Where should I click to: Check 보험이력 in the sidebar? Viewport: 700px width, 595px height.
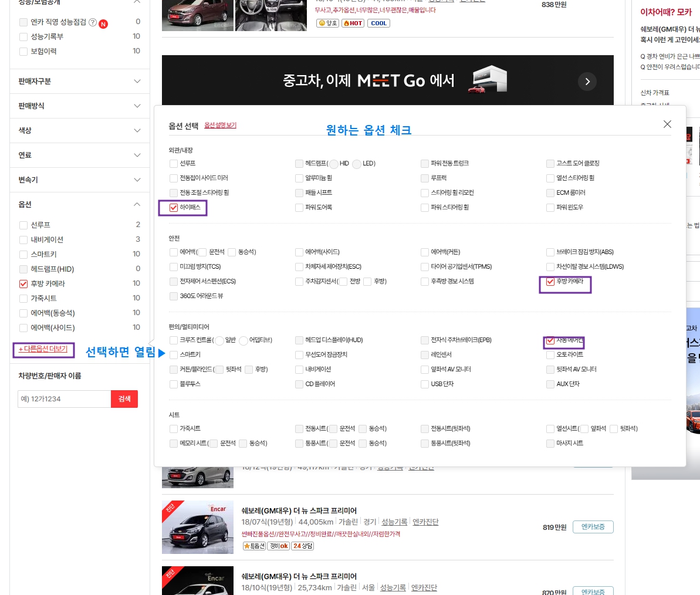tap(23, 51)
